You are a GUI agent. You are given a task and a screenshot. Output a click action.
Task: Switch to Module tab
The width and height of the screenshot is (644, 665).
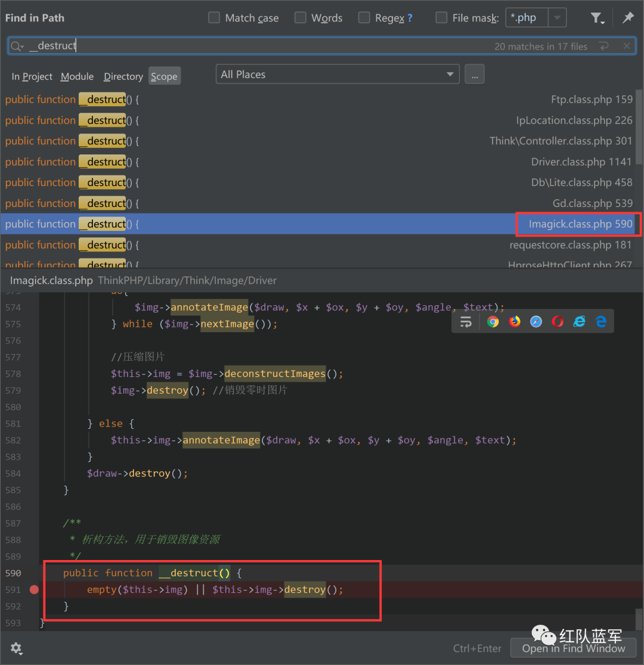click(x=77, y=76)
